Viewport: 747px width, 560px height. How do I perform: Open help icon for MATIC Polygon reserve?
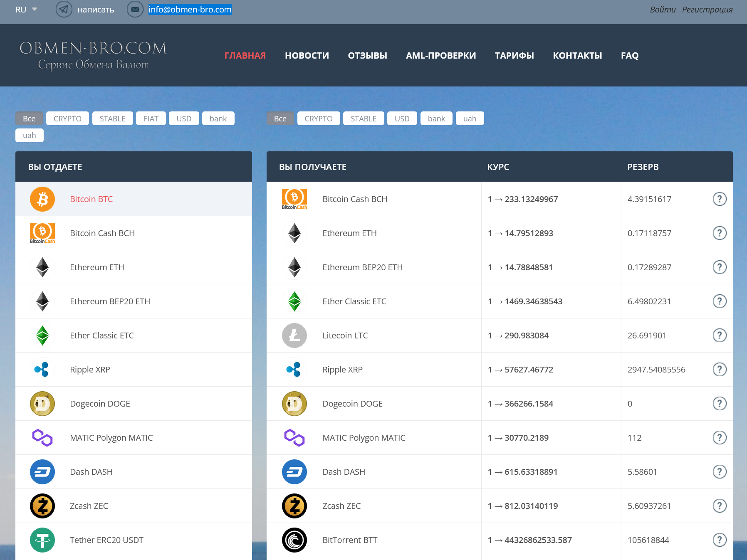coord(720,438)
